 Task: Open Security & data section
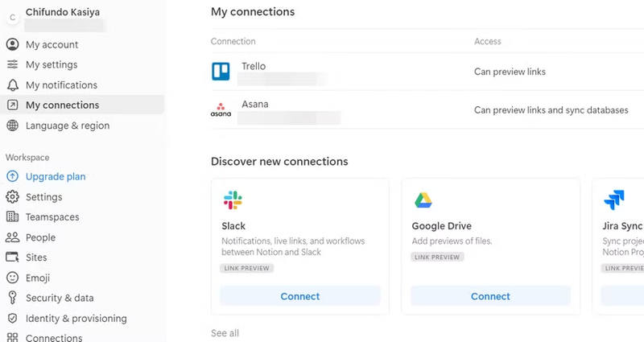tap(60, 298)
